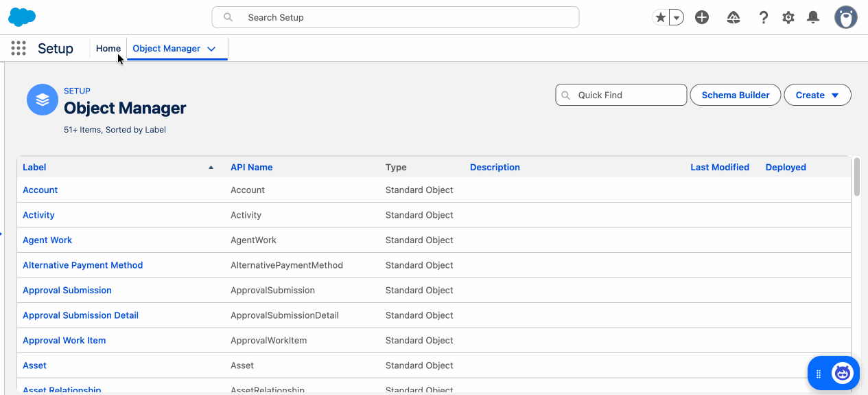
Task: Expand the Favorites list dropdown arrow
Action: (677, 18)
